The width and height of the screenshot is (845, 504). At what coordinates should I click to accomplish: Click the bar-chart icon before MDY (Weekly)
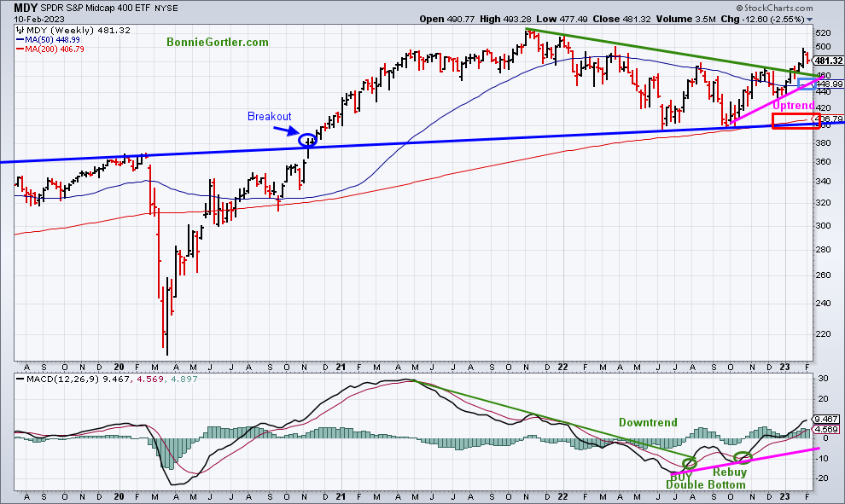(x=20, y=30)
